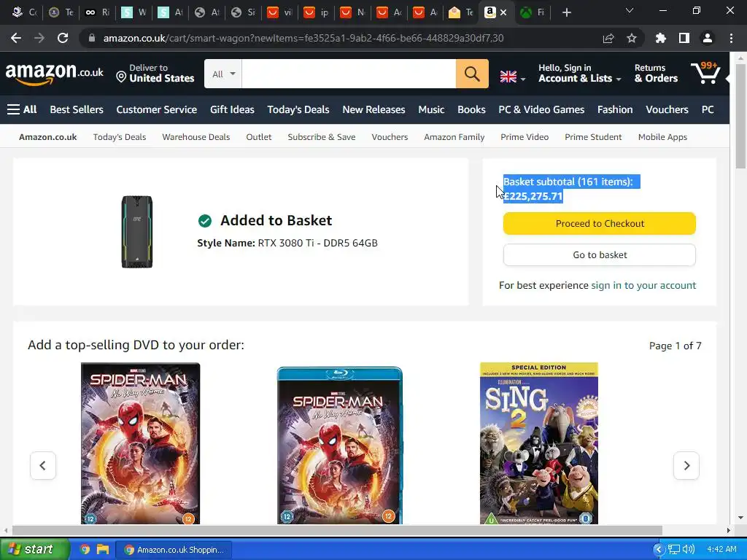
Task: Click the Go to basket button
Action: (600, 254)
